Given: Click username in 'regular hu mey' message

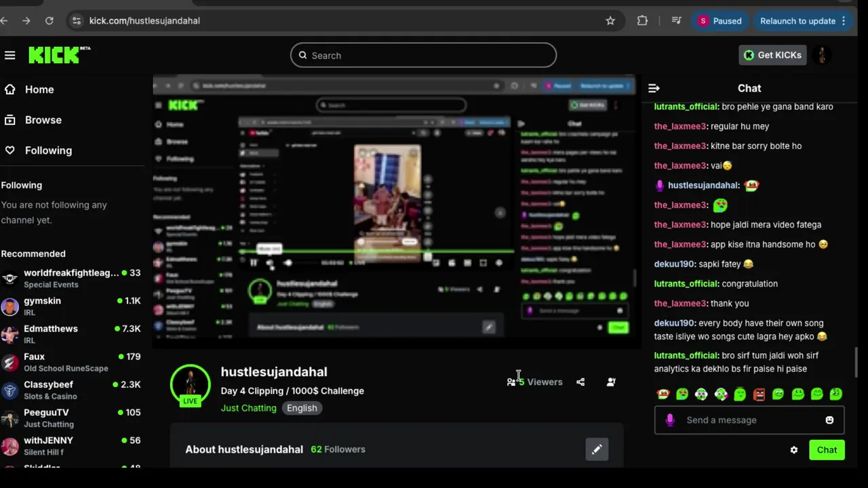Looking at the screenshot, I should coord(680,126).
